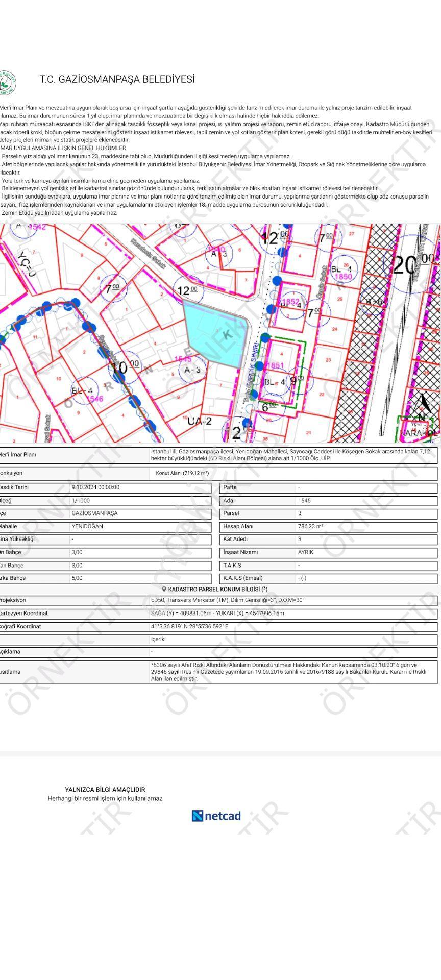Click the YALNIZCA BİLGİ AMAÇLIDIR notice
The width and height of the screenshot is (441, 980).
click(105, 790)
